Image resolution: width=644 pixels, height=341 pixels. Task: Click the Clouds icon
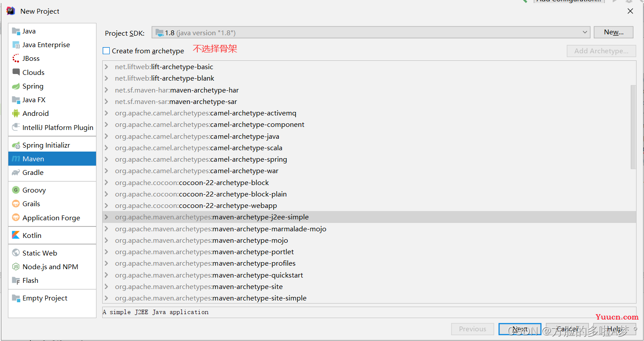pyautogui.click(x=16, y=72)
